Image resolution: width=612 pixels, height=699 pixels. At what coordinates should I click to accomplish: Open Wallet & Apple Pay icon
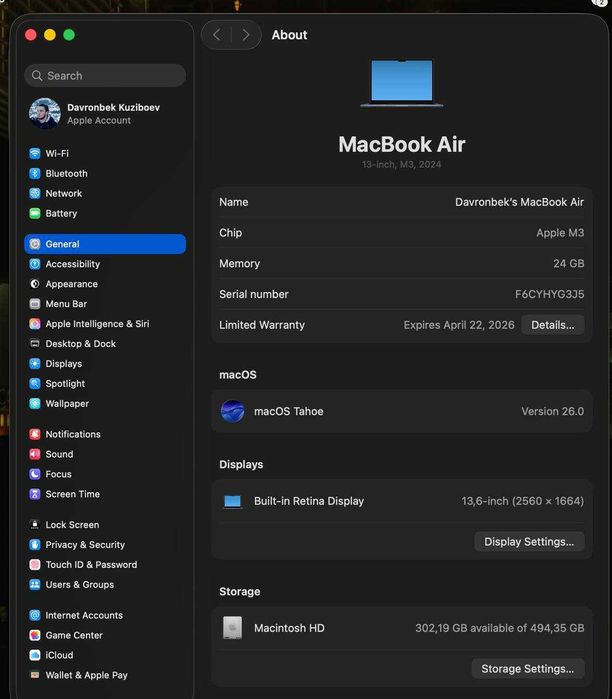35,675
